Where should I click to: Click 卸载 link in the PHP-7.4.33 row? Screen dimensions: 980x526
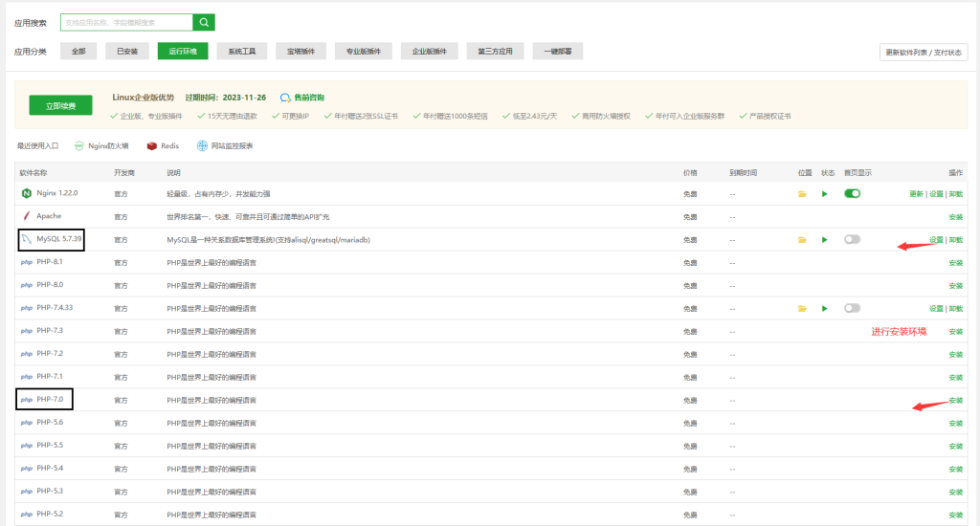[x=956, y=309]
